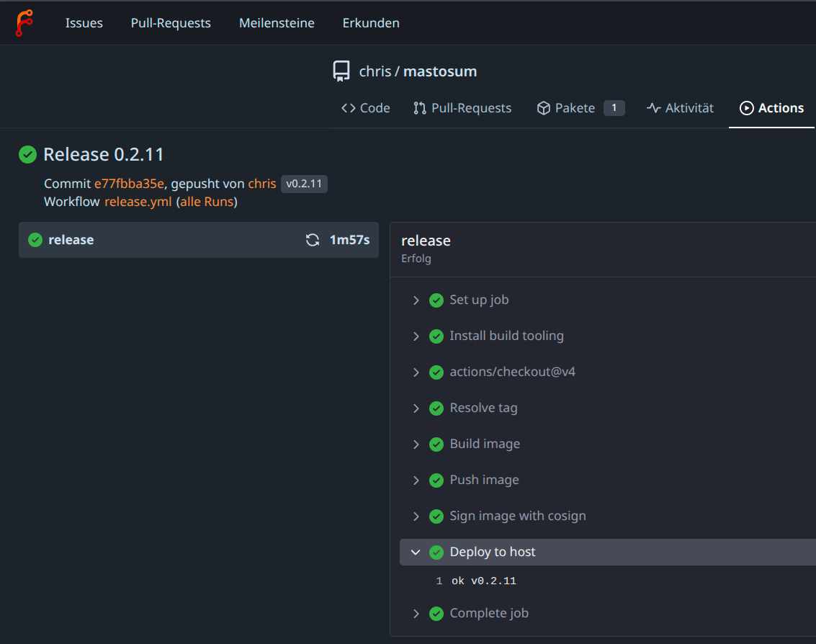Open commit e77fbba35e link
Image resolution: width=816 pixels, height=644 pixels.
(129, 184)
